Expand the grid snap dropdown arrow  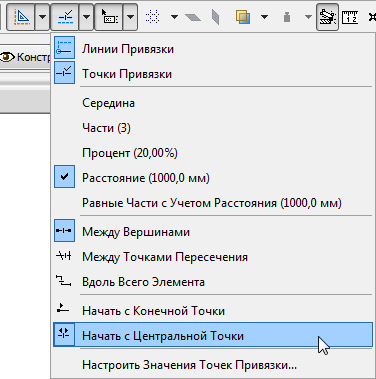(x=174, y=16)
